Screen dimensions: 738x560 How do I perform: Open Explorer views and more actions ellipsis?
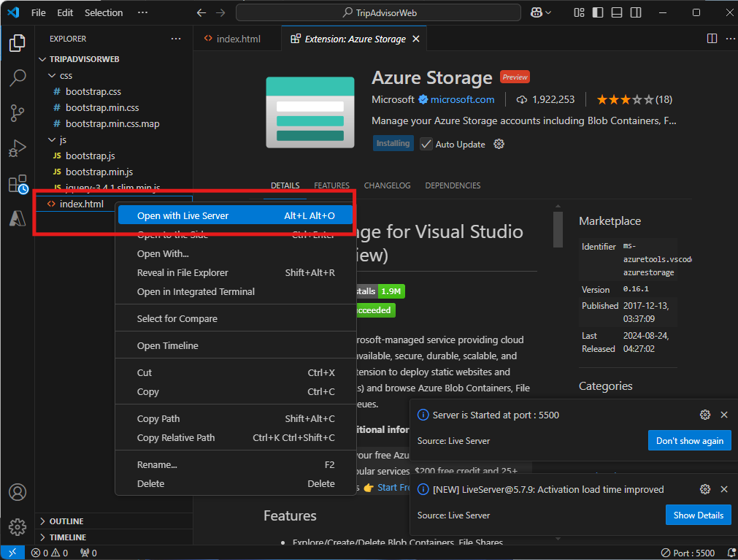click(x=176, y=39)
